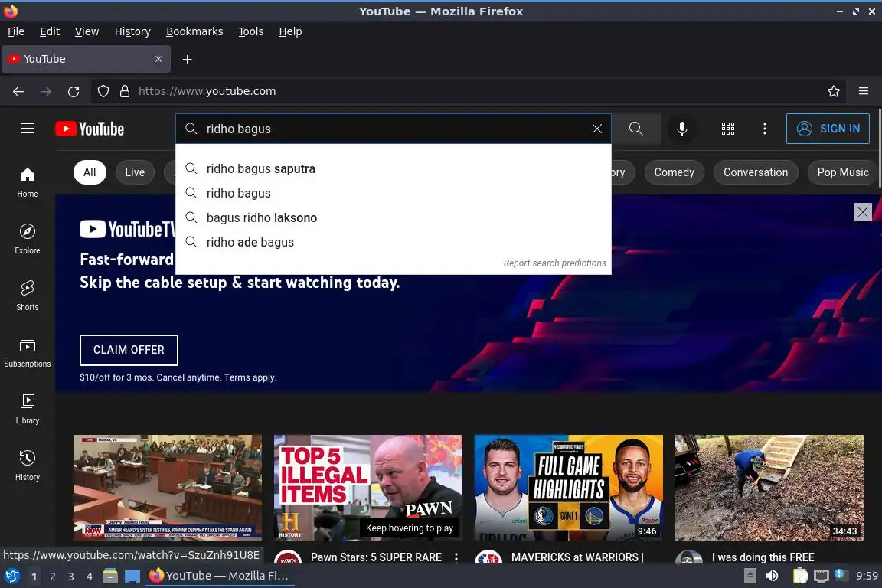Viewport: 882px width, 588px height.
Task: Open the YouTube guide hamburger menu
Action: click(28, 129)
